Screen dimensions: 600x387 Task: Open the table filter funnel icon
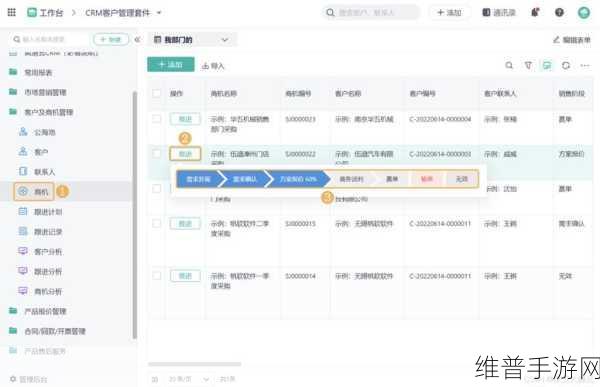[528, 65]
